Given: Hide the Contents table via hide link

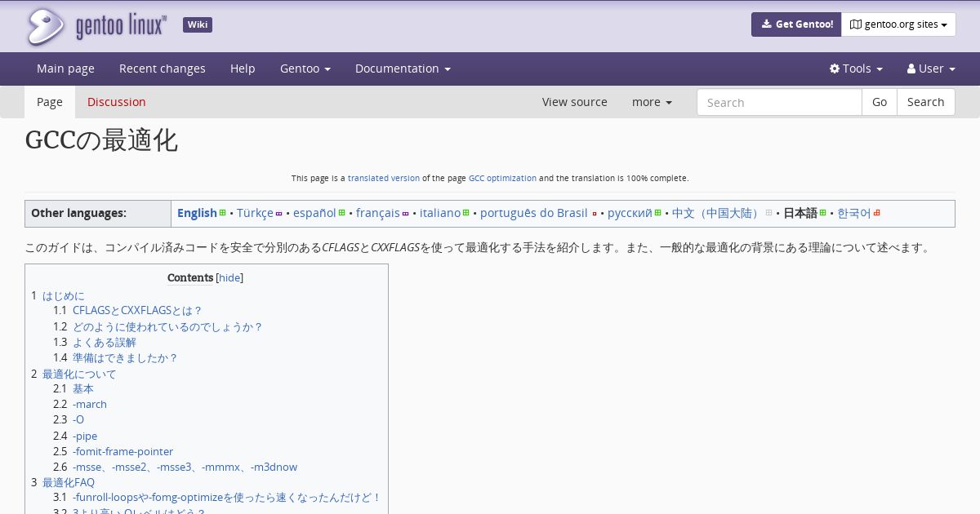Looking at the screenshot, I should click(229, 278).
